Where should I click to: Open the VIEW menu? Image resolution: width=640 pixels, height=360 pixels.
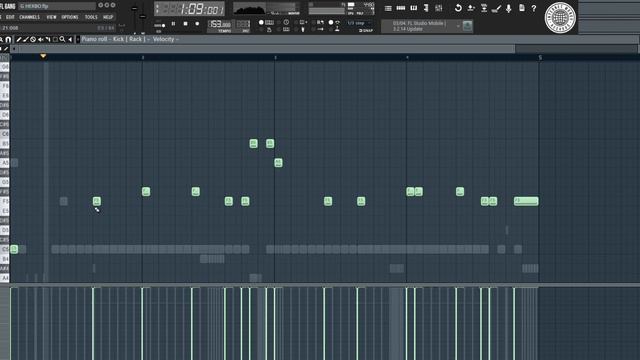pyautogui.click(x=51, y=17)
